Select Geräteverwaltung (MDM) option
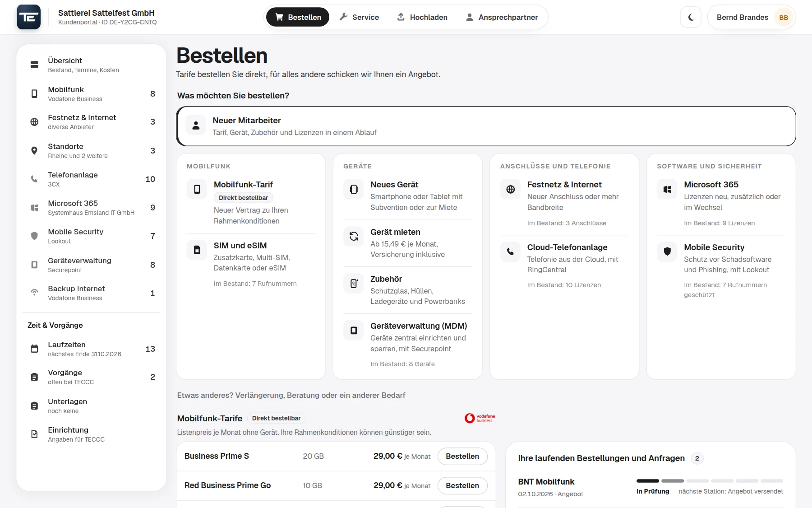 click(407, 345)
